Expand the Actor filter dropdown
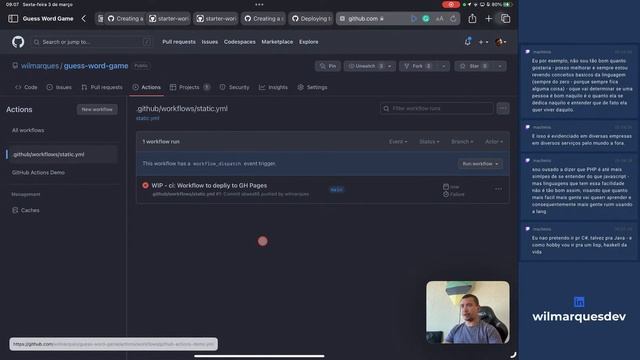Image resolution: width=640 pixels, height=360 pixels. [494, 142]
